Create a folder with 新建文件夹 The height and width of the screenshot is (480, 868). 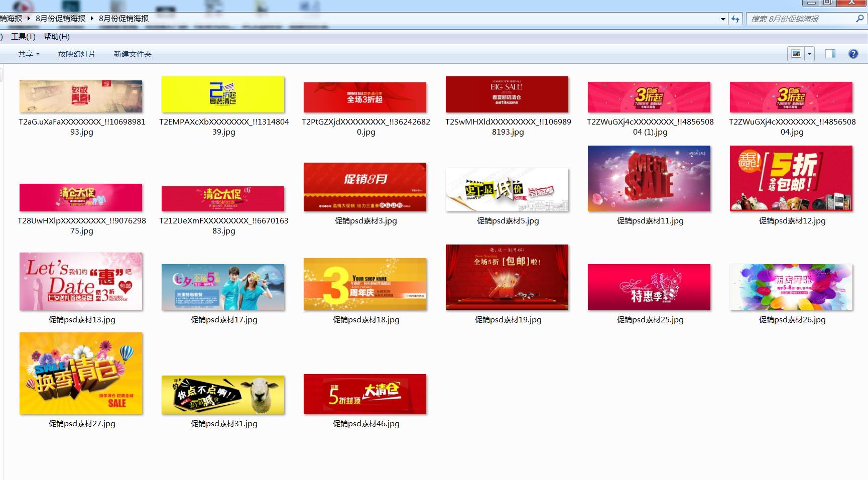coord(133,54)
